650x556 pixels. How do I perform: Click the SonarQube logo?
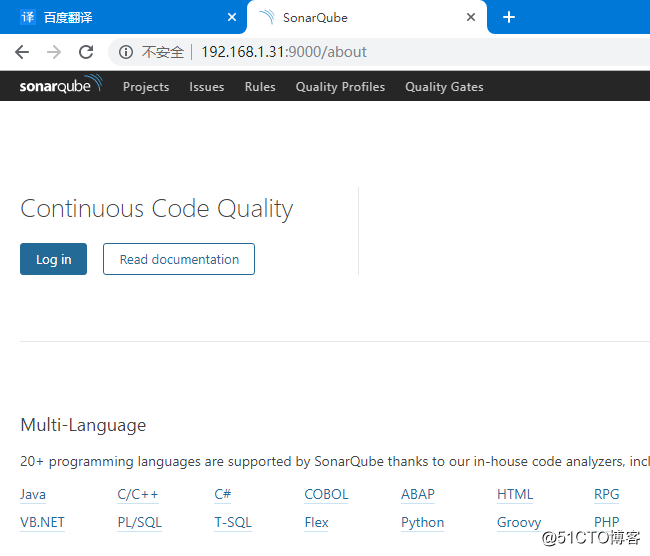tap(60, 86)
